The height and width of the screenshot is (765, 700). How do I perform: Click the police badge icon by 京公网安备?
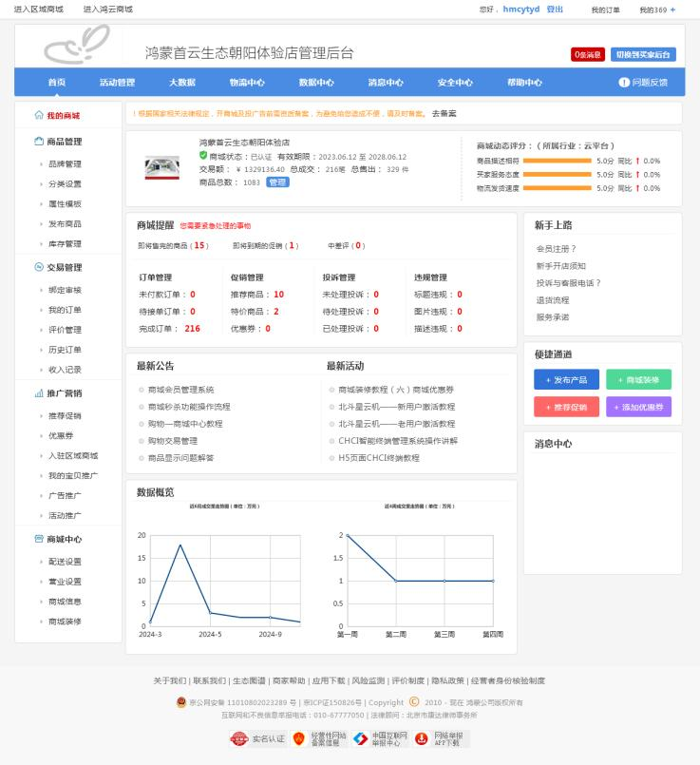(181, 702)
